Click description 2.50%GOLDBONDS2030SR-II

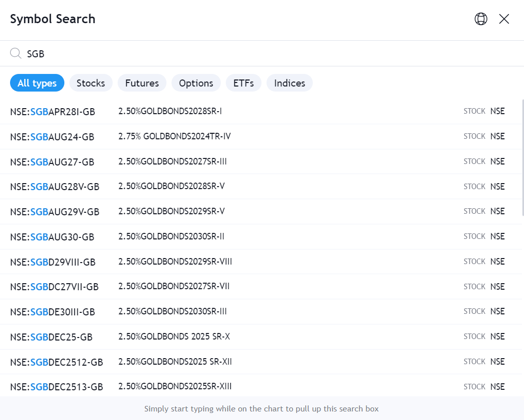point(171,236)
